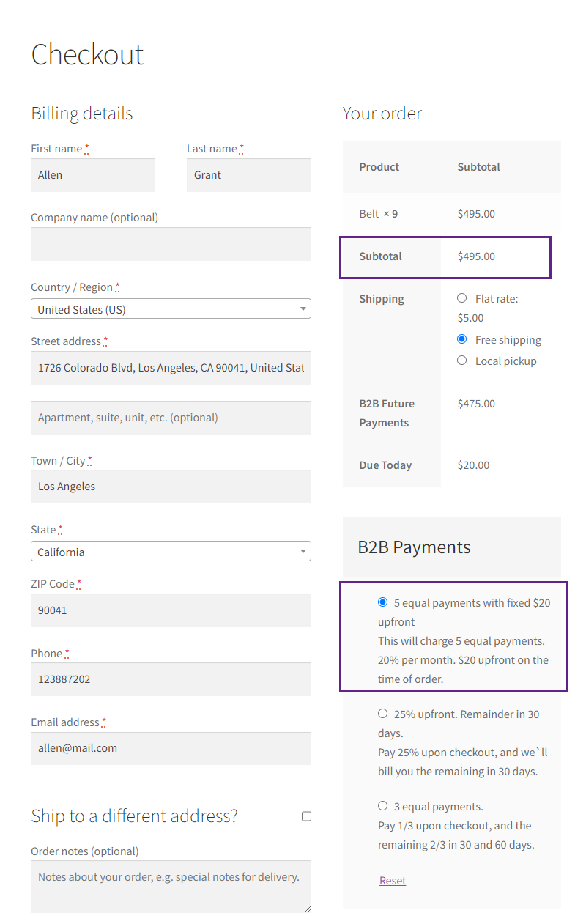Click the Phone number input field
The image size is (586, 924).
click(x=171, y=679)
